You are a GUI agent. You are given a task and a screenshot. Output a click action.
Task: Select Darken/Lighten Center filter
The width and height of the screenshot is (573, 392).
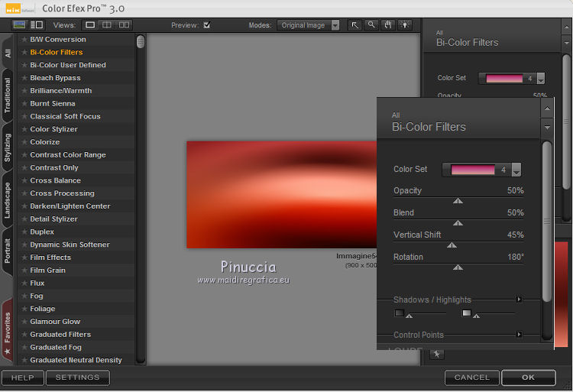click(x=76, y=206)
